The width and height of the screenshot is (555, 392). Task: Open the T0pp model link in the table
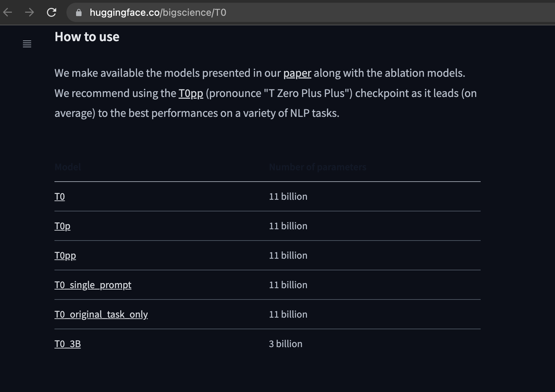coord(65,255)
